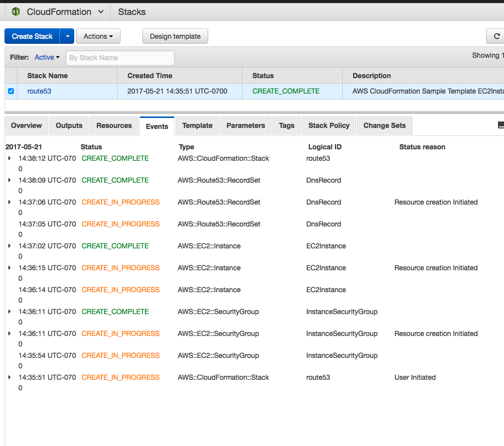The width and height of the screenshot is (504, 446).
Task: Click the Create Stack button
Action: 32,36
